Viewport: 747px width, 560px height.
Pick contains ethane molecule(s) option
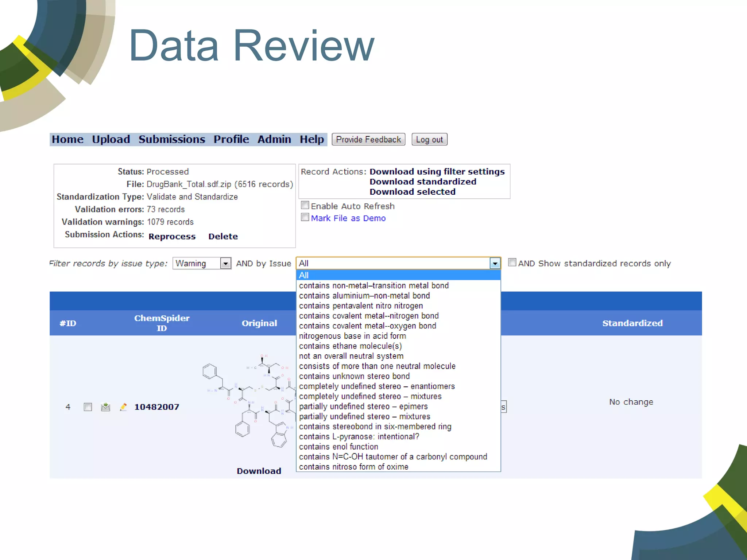[398, 346]
